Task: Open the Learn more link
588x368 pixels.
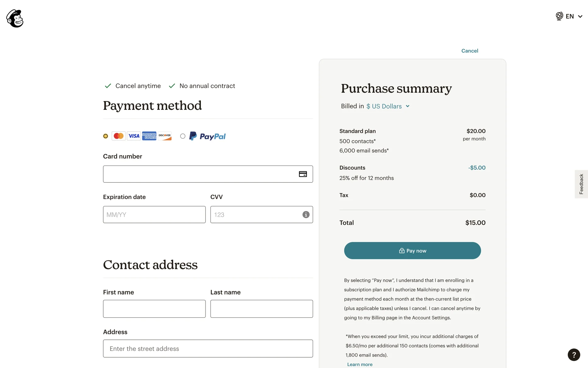Action: point(360,364)
